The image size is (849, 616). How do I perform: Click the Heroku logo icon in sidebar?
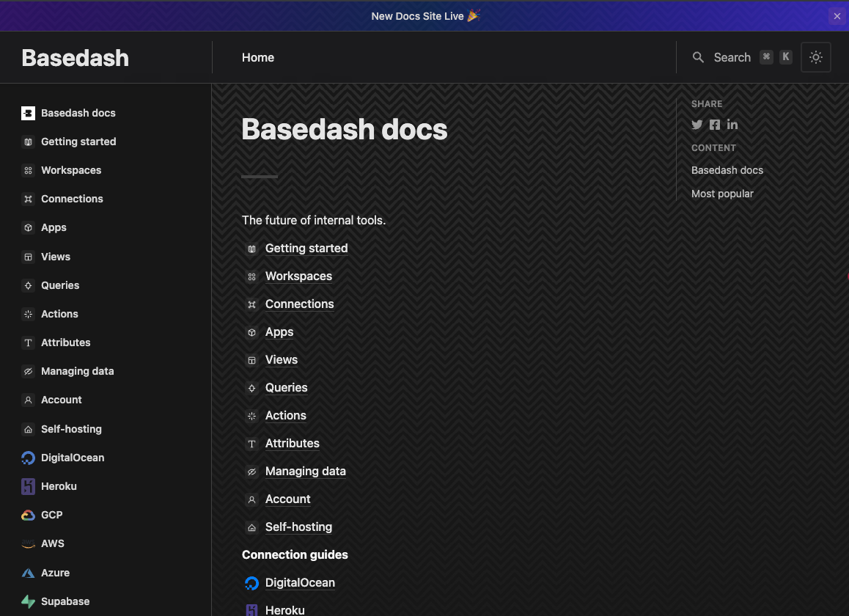[28, 486]
